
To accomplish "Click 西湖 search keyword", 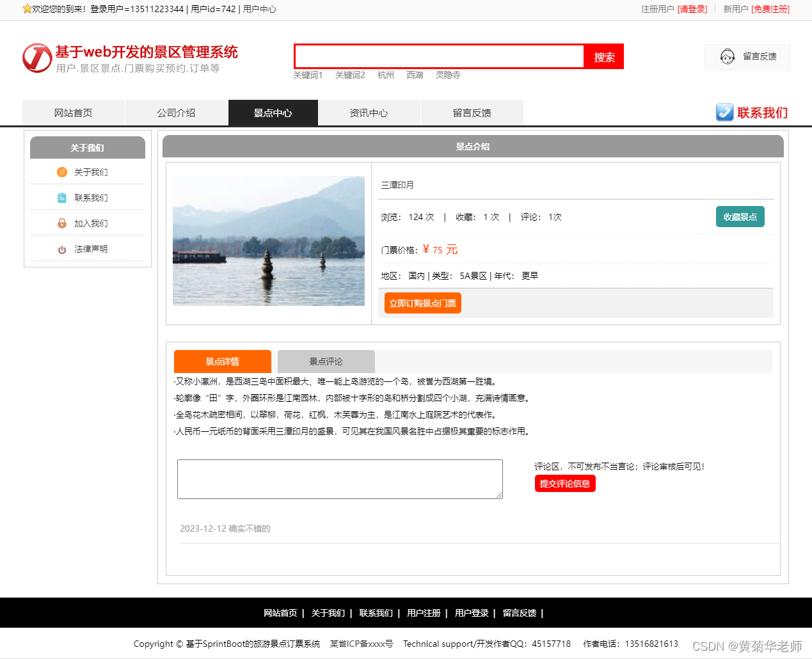I will 415,75.
